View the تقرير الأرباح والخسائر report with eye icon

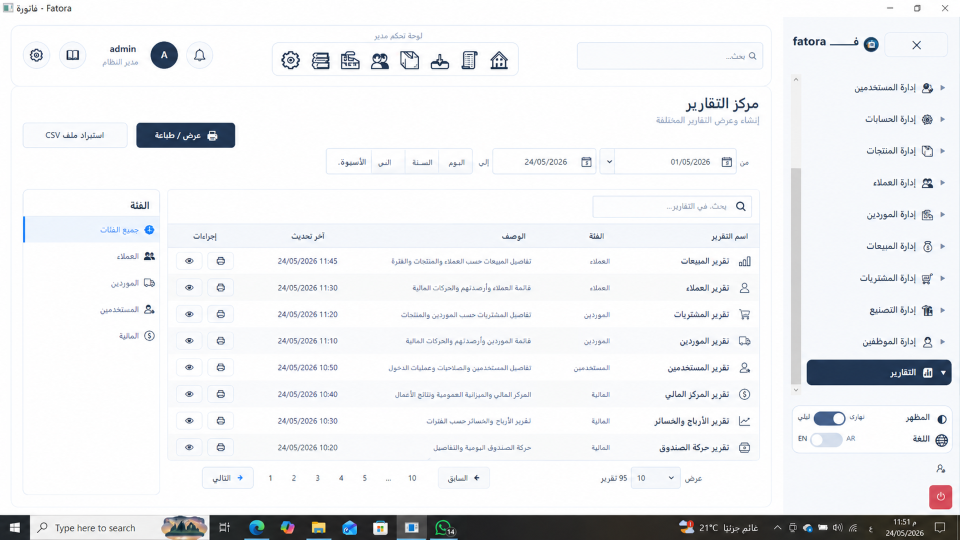[x=189, y=421]
